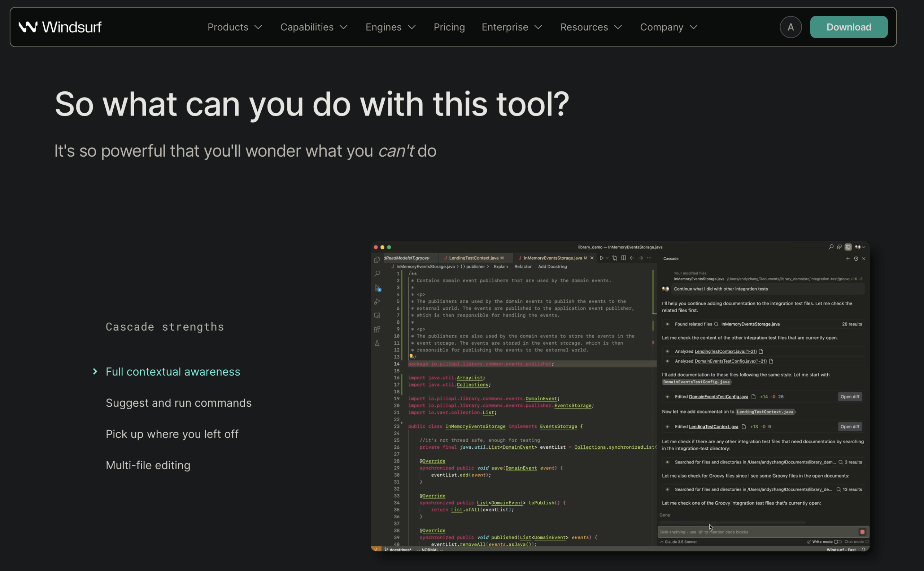Click the compare changes icon in editor toolbar
Image resolution: width=924 pixels, height=571 pixels.
(615, 258)
